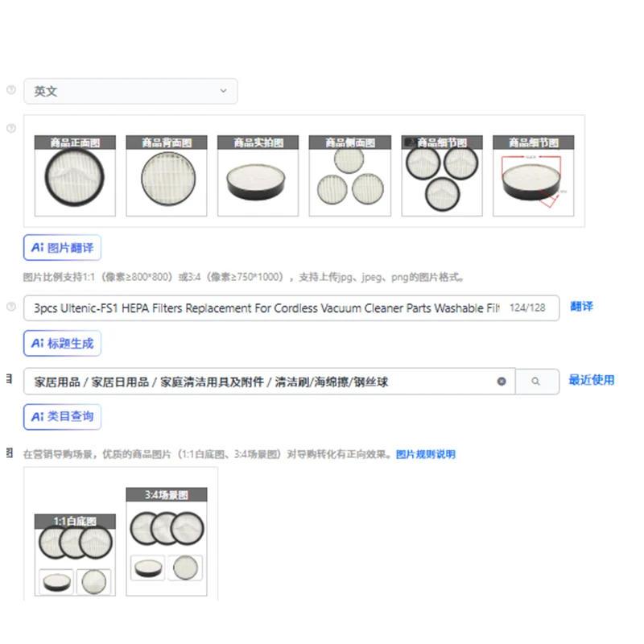Select the first 商品细节图 thumbnail with three filters
Viewport: 644px width, 644px height.
(442, 175)
